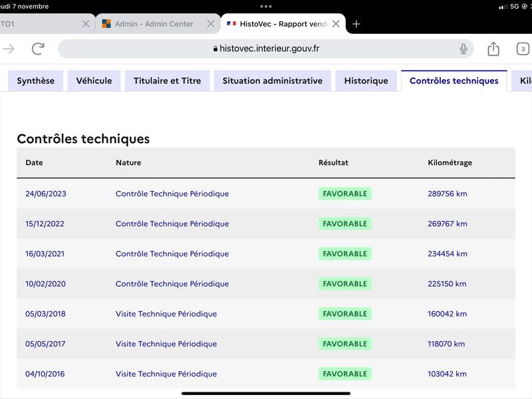The image size is (532, 399).
Task: Click the 118070 km mileage value
Action: 446,344
